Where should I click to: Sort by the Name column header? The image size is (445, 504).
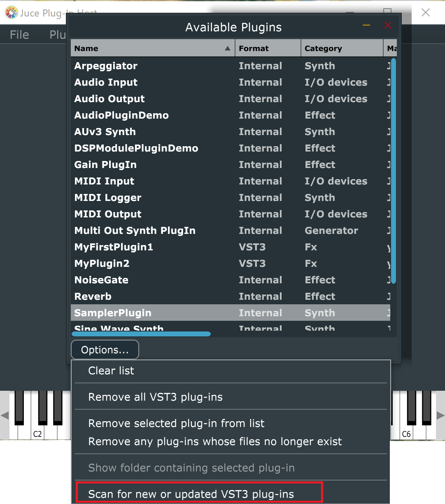pos(153,48)
